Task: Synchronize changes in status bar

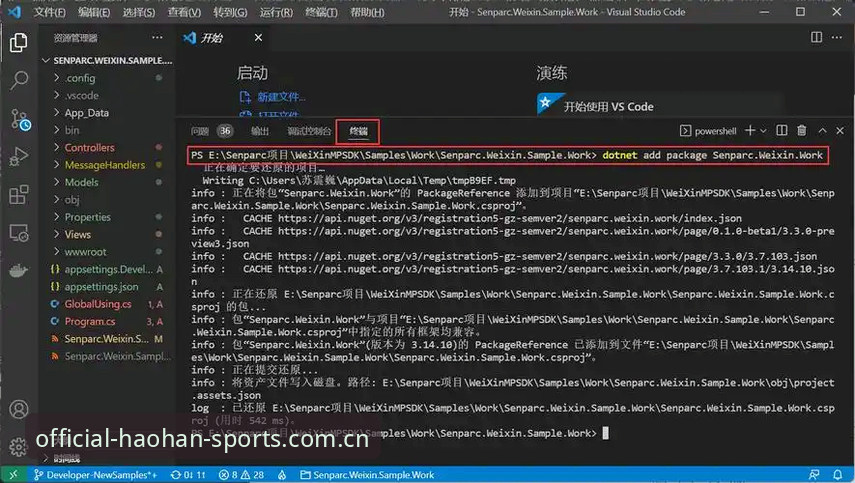Action: coord(188,475)
